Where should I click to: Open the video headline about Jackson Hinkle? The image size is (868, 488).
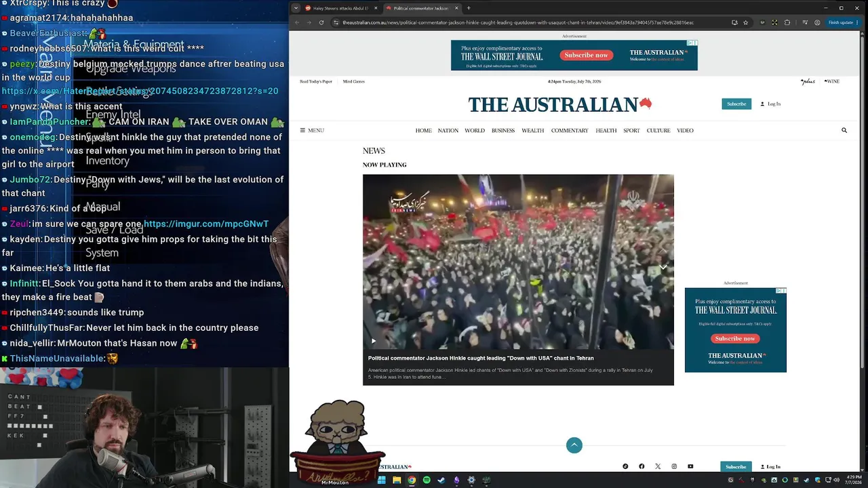click(481, 358)
